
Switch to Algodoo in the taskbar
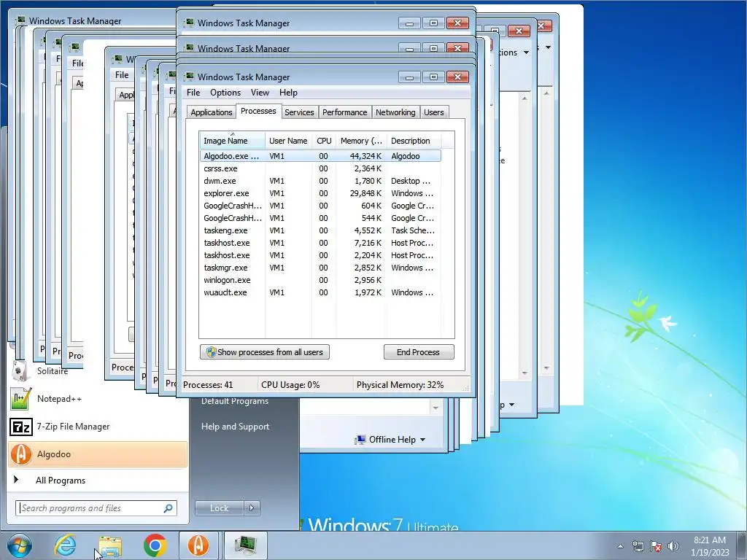coord(198,545)
